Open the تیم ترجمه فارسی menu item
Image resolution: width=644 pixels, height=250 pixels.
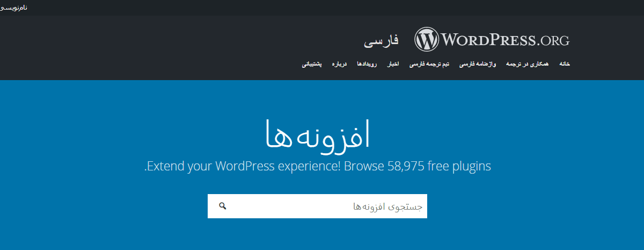click(x=429, y=64)
